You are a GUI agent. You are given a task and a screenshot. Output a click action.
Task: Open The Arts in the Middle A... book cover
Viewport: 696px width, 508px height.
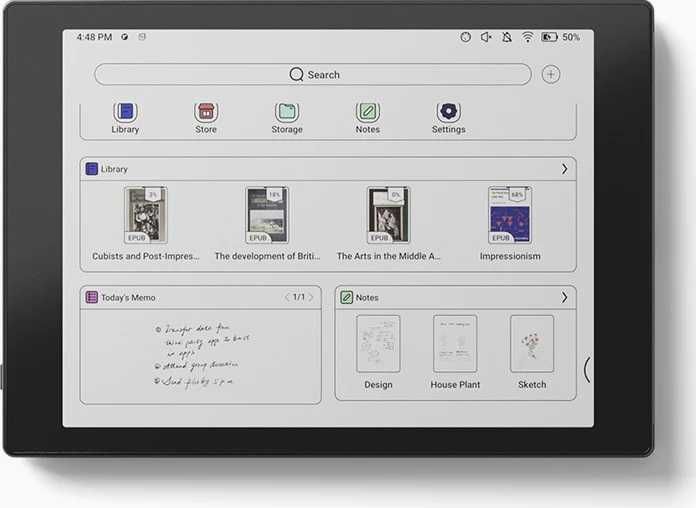388,215
